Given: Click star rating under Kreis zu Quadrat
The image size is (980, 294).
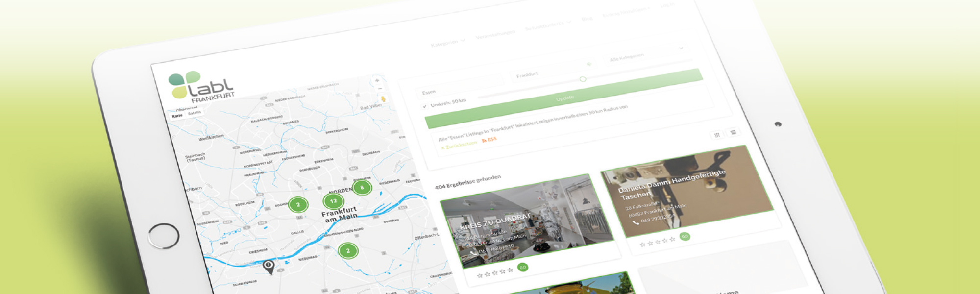Looking at the screenshot, I should [495, 272].
